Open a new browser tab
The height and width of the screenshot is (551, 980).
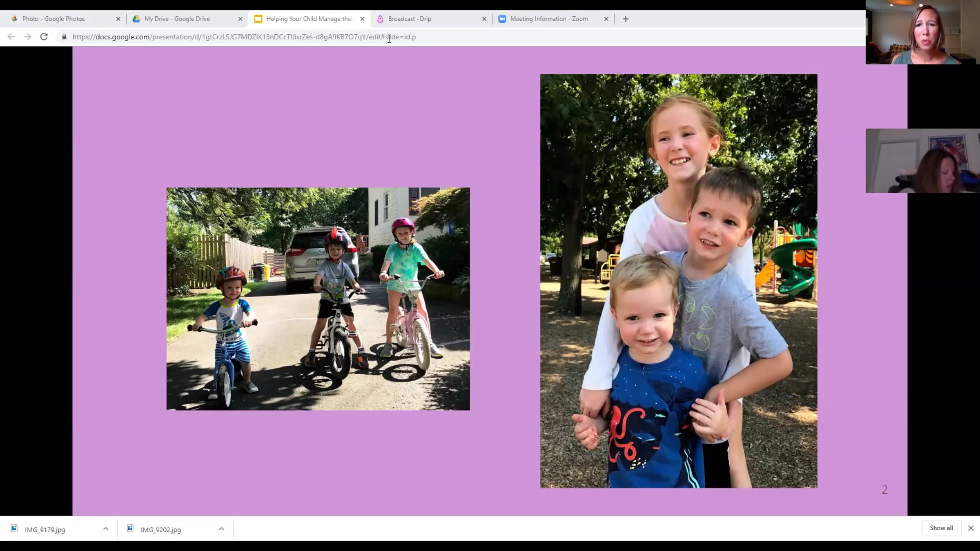[626, 19]
